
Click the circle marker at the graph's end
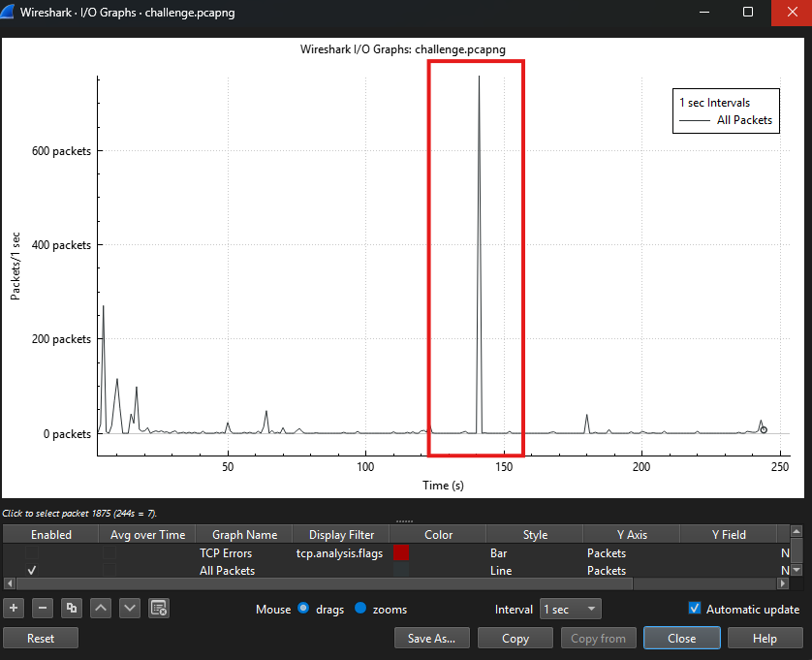tap(764, 429)
